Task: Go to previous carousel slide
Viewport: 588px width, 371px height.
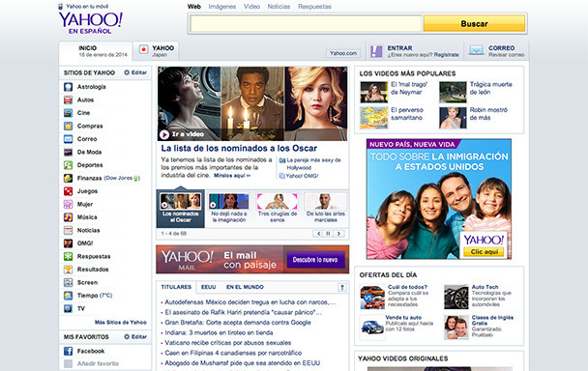Action: 318,234
